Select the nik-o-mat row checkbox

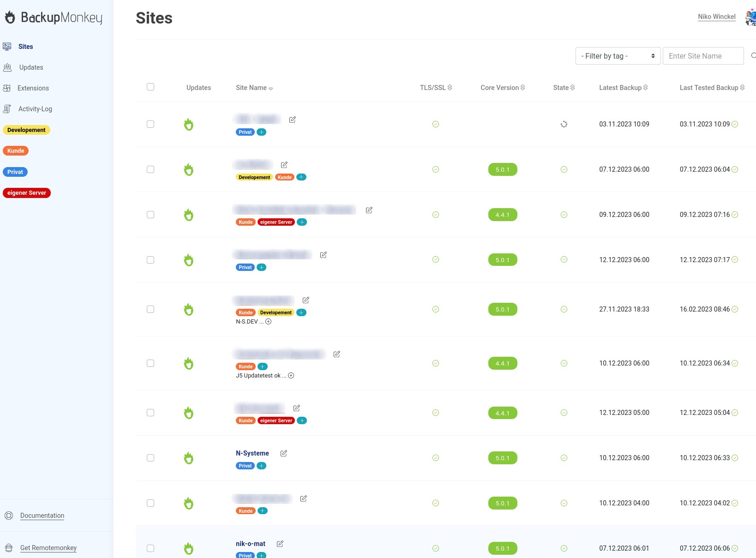point(150,548)
